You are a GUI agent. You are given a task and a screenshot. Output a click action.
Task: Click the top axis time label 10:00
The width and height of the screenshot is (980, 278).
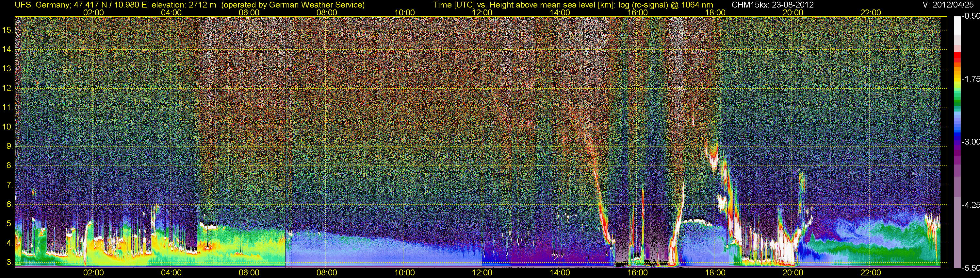[404, 12]
